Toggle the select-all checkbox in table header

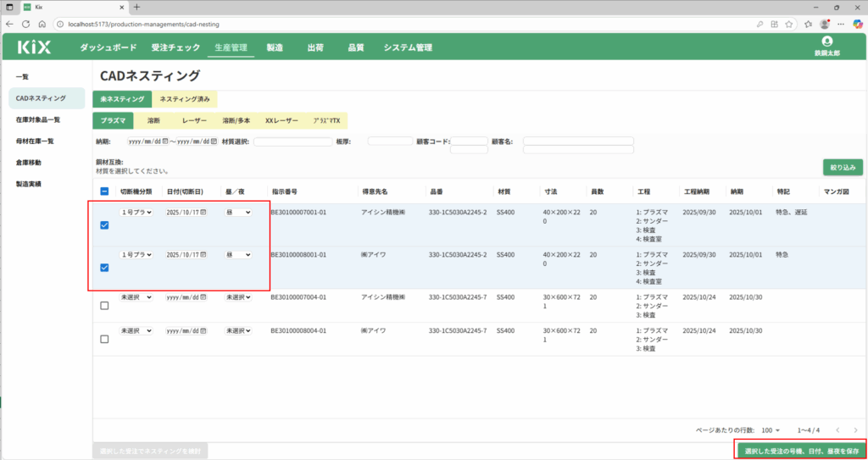point(104,191)
